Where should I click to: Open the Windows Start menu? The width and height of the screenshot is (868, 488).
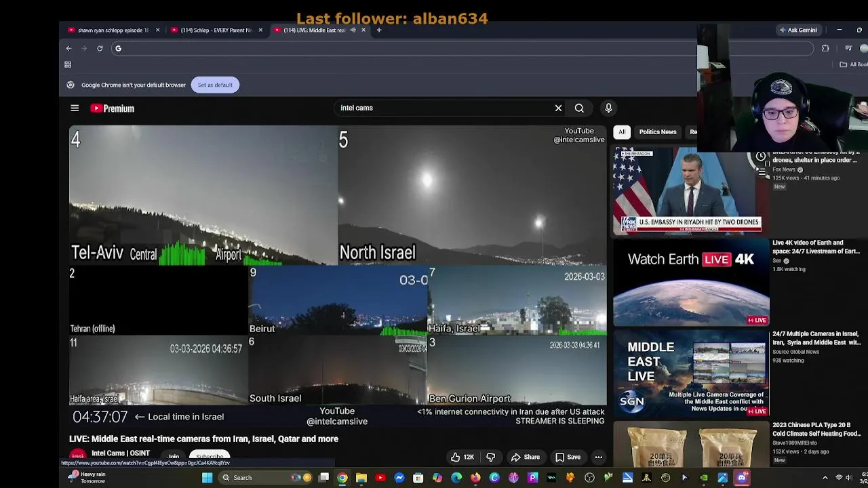tap(207, 478)
